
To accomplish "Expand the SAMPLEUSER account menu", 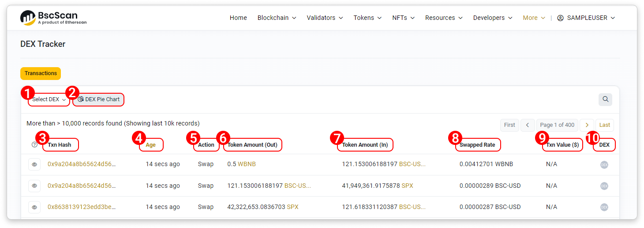I will 586,18.
